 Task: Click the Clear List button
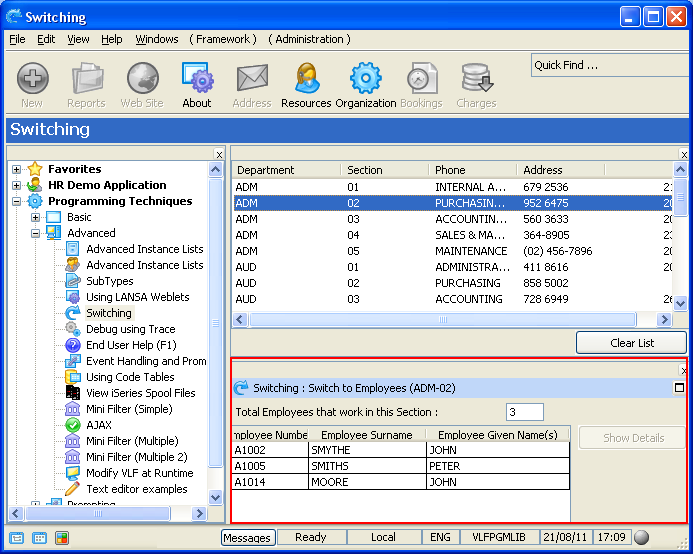[x=631, y=343]
